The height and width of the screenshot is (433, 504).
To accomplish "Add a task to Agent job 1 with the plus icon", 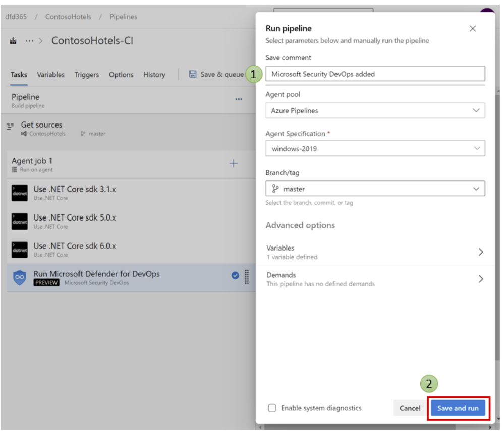I will click(x=234, y=163).
